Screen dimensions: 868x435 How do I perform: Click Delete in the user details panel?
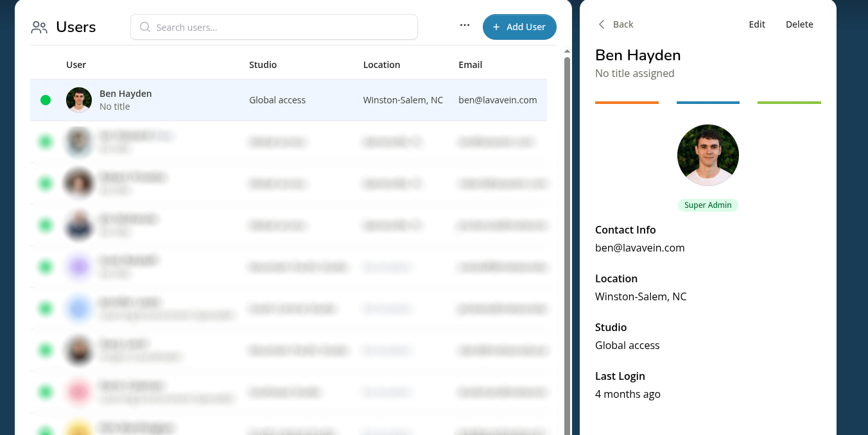799,24
